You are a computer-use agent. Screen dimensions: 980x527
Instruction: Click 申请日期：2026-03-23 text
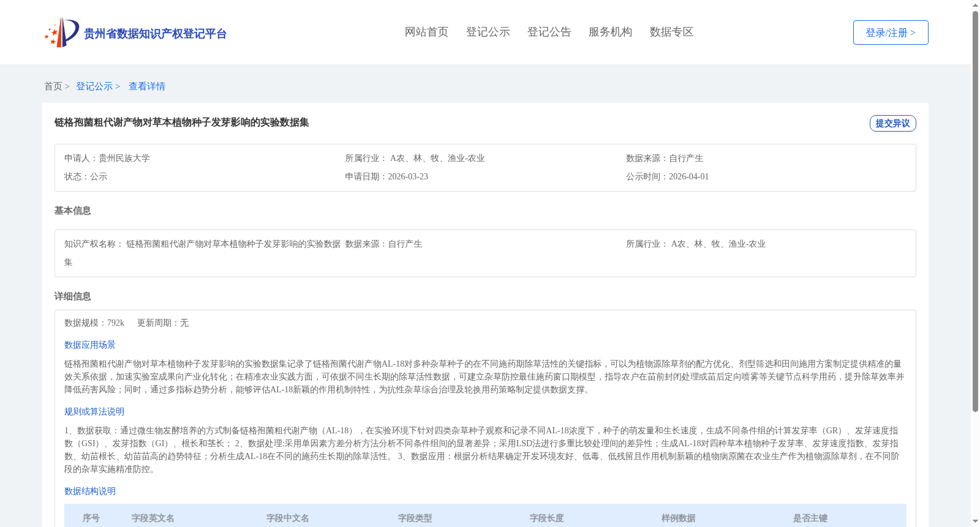click(386, 176)
